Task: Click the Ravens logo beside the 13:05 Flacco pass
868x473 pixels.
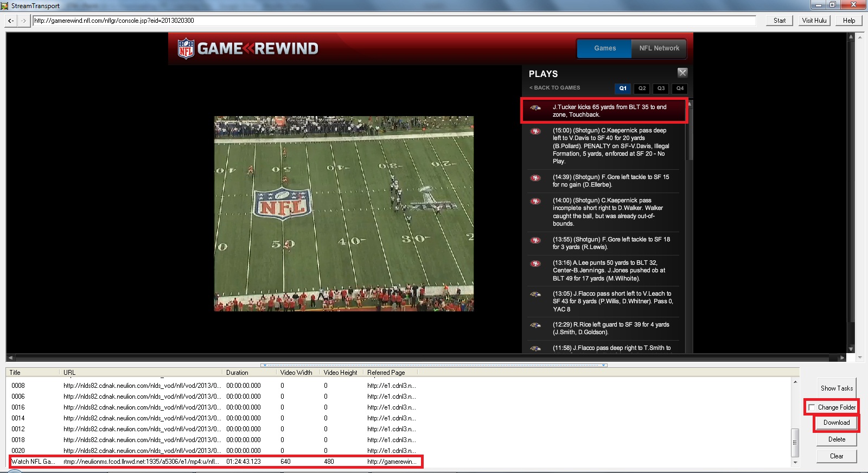Action: (535, 295)
